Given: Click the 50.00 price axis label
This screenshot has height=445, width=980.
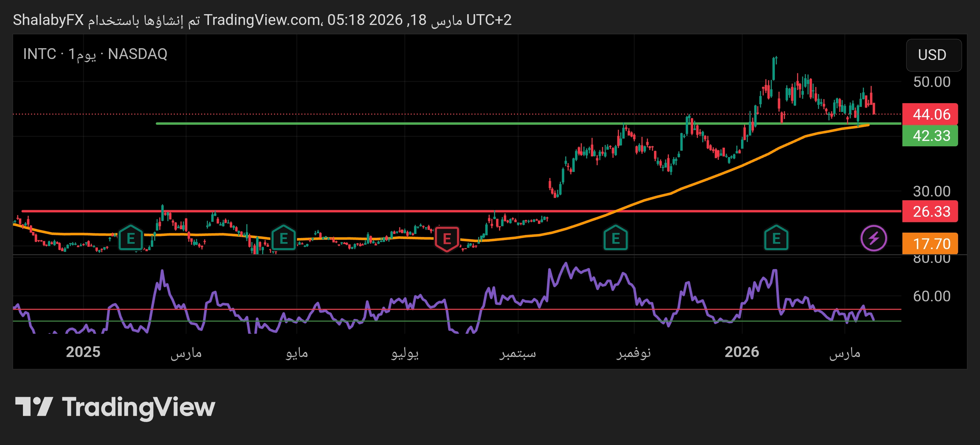Looking at the screenshot, I should coord(931,82).
